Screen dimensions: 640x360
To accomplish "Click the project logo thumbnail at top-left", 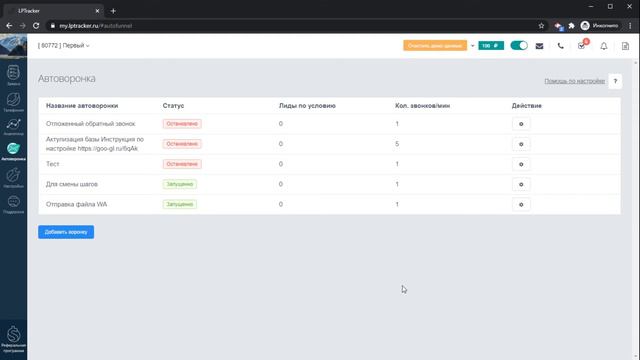I will [13, 45].
